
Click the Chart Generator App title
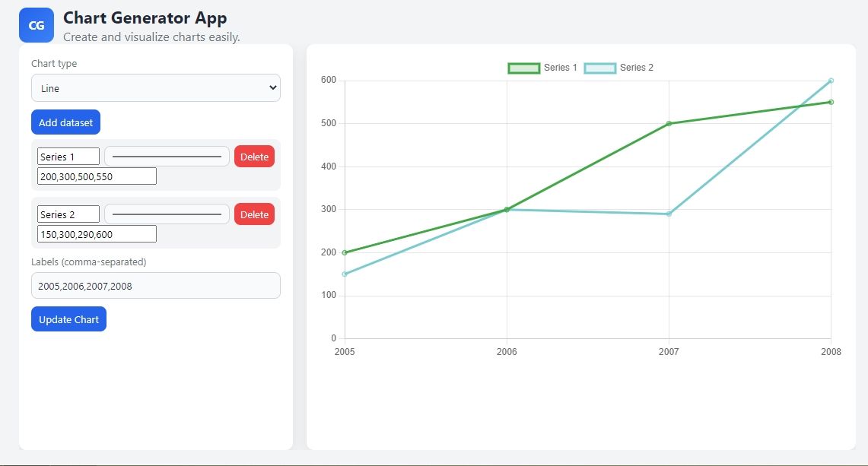[x=145, y=17]
